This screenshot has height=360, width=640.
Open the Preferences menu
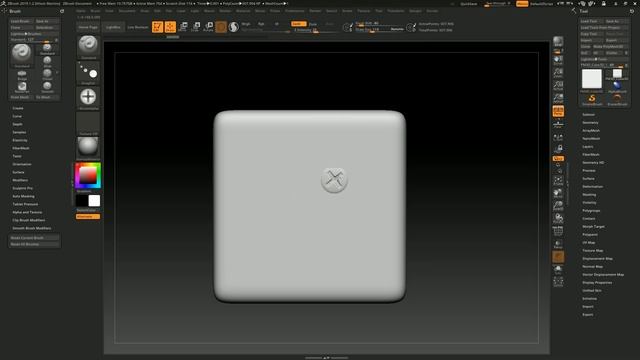click(295, 11)
